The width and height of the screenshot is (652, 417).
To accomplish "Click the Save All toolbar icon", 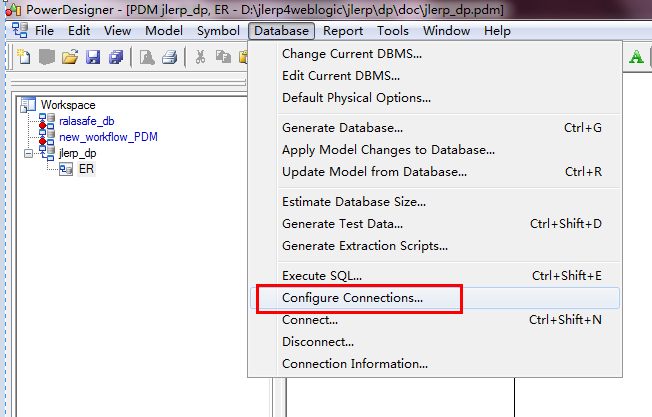I will point(116,57).
